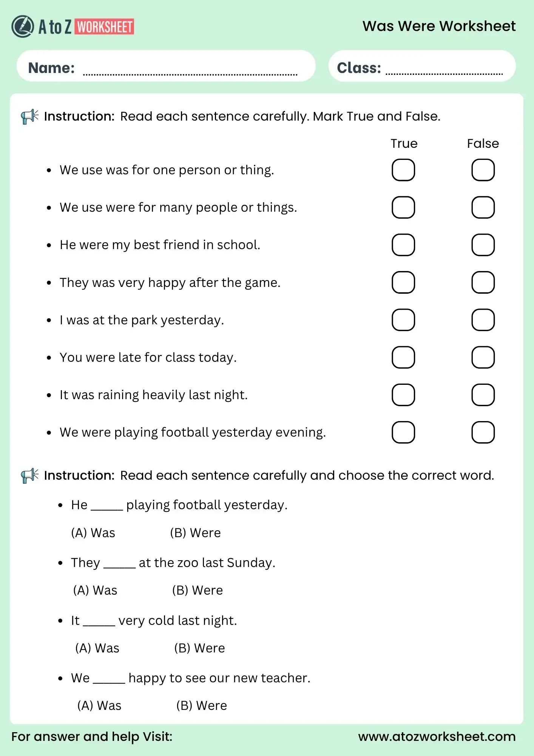The height and width of the screenshot is (756, 534).
Task: Click the red WORKSHEET logo badge
Action: tap(105, 27)
